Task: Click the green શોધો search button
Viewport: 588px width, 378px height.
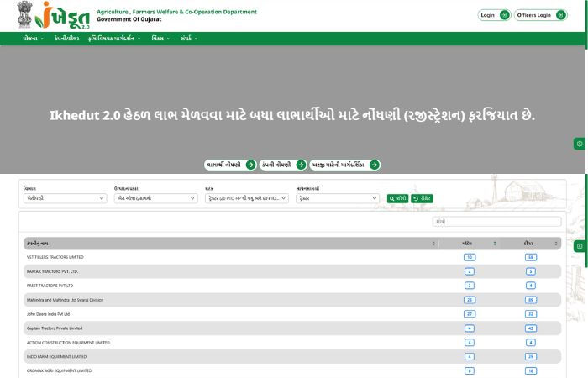Action: (397, 198)
